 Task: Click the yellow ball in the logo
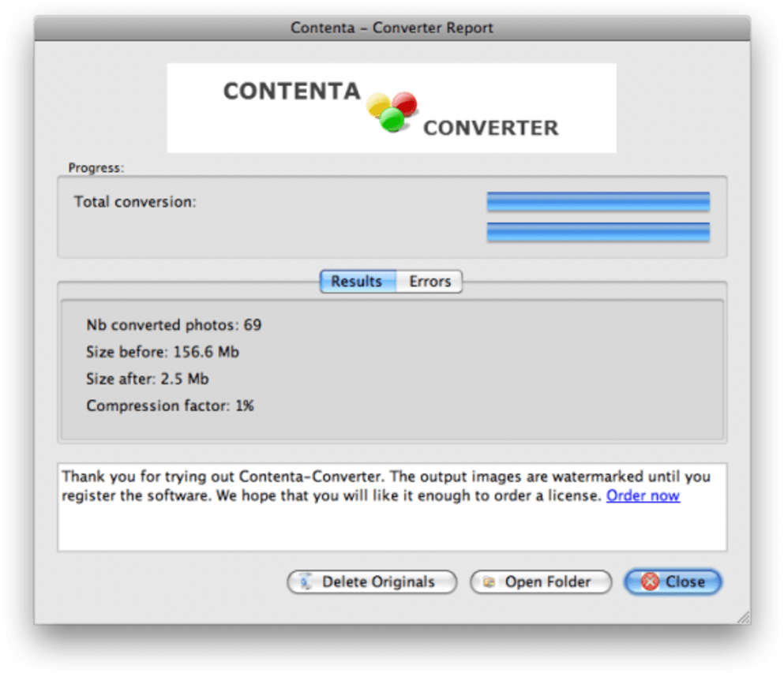tap(379, 104)
